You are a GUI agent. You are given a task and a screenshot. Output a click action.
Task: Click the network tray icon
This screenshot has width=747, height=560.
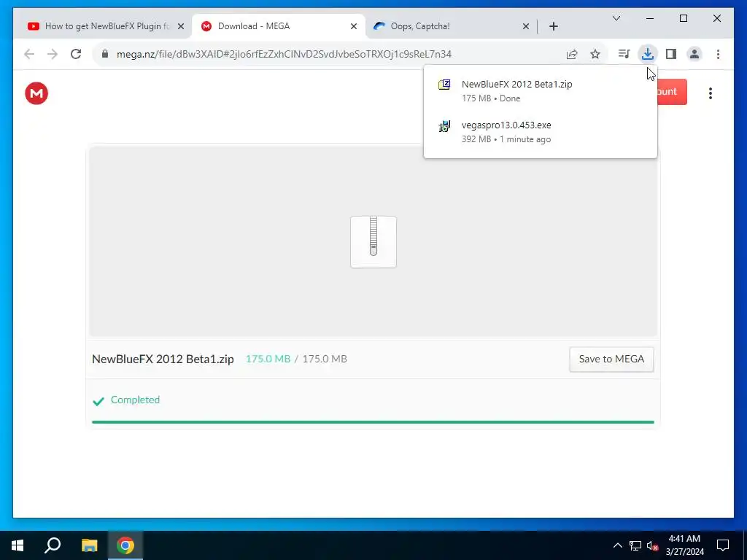pyautogui.click(x=635, y=545)
